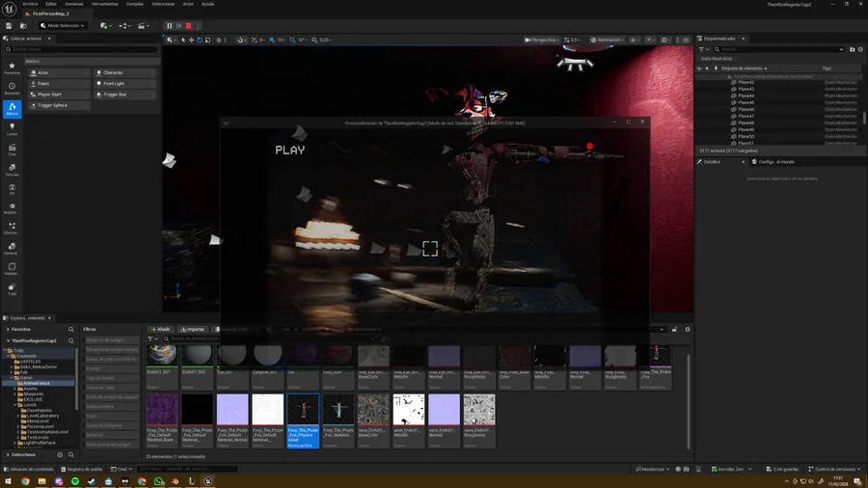
Task: Pause the running play session
Action: point(170,26)
